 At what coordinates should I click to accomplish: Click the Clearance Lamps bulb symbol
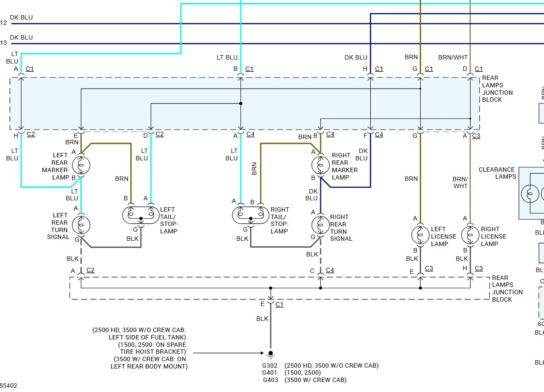click(x=530, y=194)
